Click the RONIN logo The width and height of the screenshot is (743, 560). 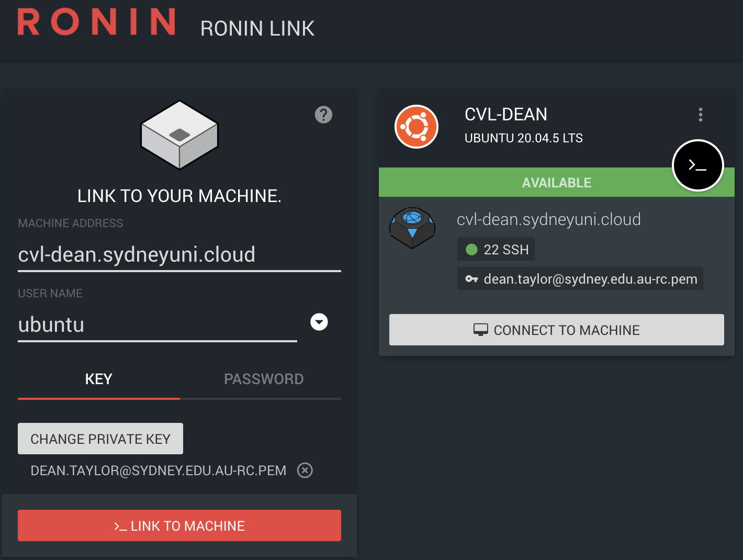click(96, 22)
